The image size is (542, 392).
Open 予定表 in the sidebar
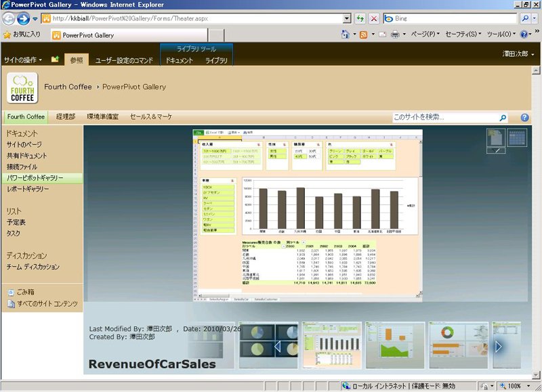pyautogui.click(x=16, y=222)
